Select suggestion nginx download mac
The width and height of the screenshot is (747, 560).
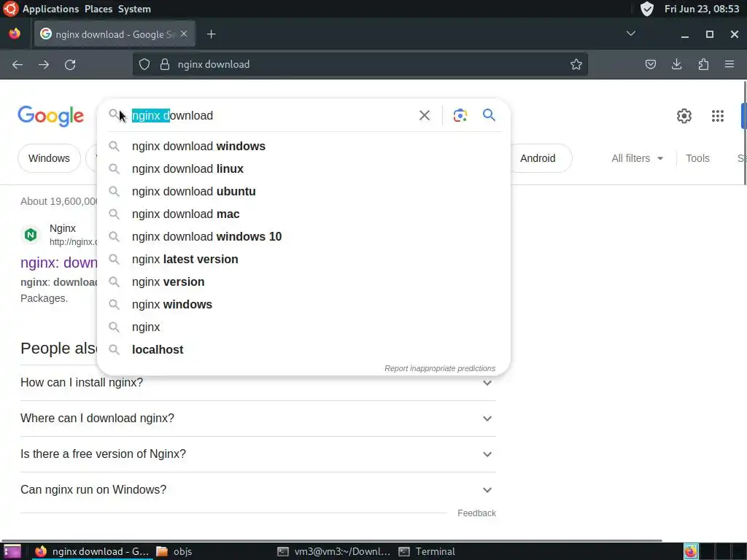click(x=303, y=214)
